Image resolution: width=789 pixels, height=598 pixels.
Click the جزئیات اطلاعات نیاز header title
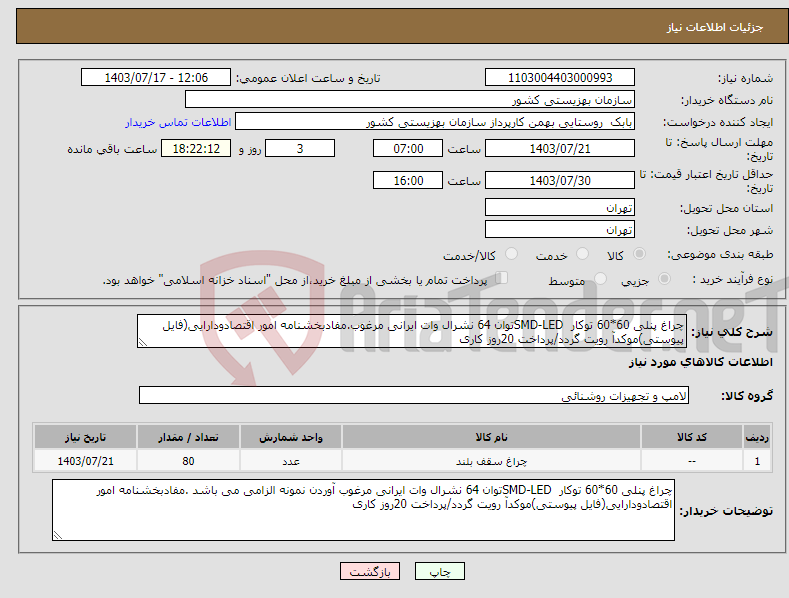click(715, 27)
